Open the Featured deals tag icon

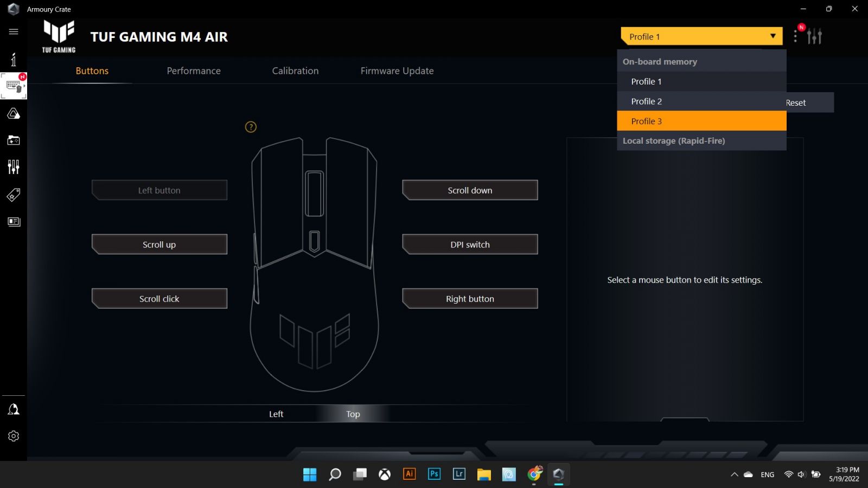pyautogui.click(x=14, y=195)
